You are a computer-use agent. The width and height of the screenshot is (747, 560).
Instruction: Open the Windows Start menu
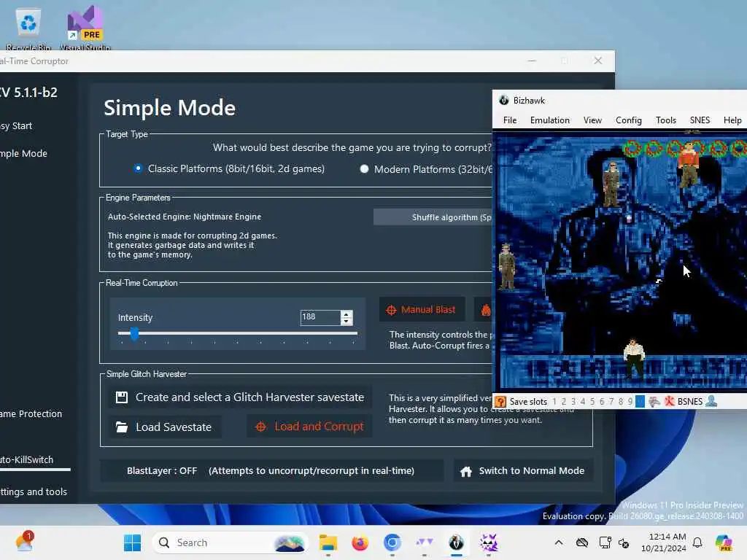coord(132,542)
